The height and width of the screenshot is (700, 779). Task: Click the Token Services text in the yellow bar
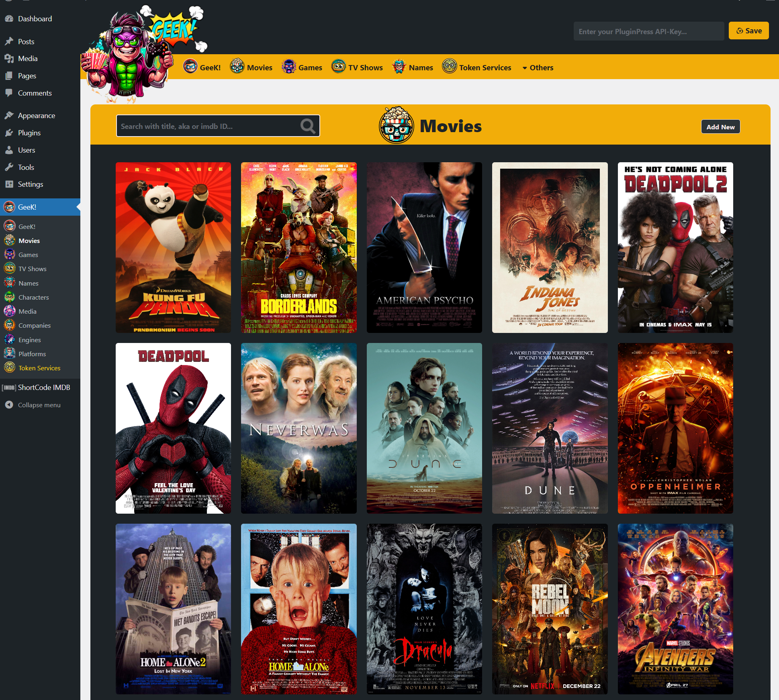tap(485, 68)
